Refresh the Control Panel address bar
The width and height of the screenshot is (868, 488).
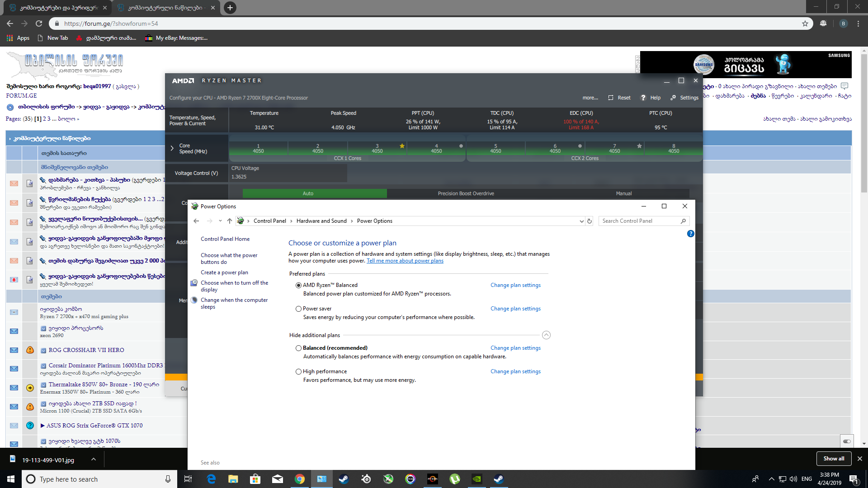tap(589, 221)
